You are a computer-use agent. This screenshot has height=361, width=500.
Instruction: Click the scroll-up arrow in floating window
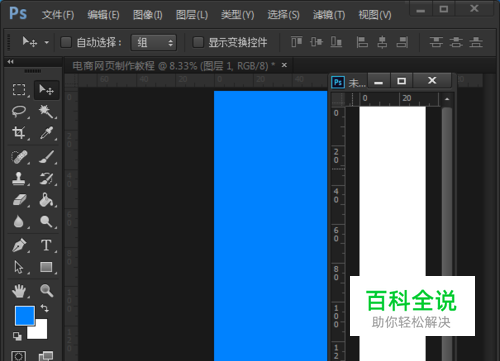point(447,99)
